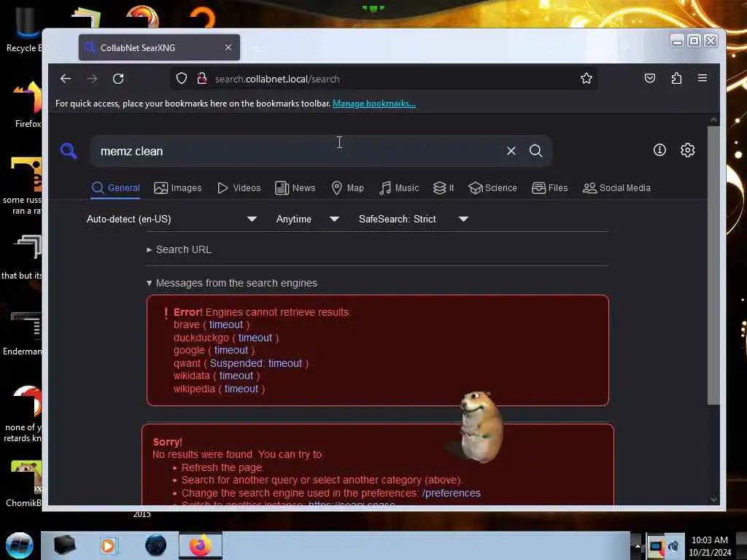Open the Anytime time range dropdown
Image resolution: width=747 pixels, height=560 pixels.
coord(308,219)
